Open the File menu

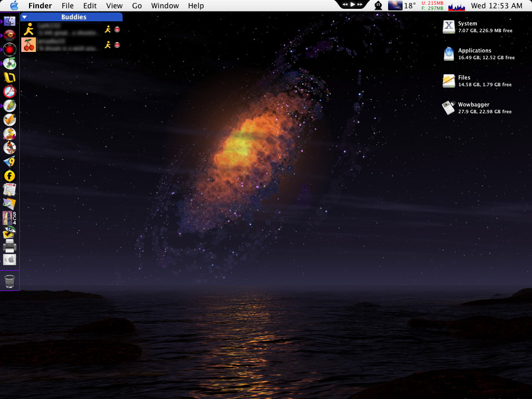click(x=68, y=6)
